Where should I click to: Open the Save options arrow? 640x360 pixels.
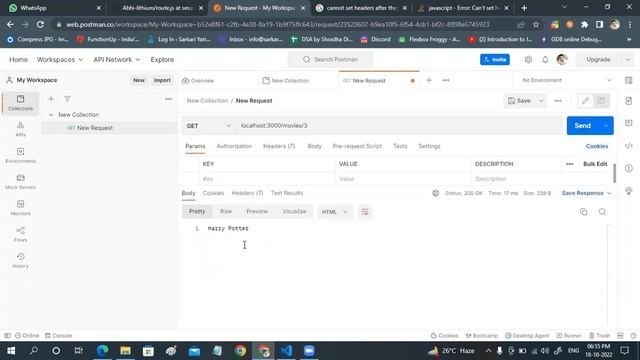click(541, 101)
